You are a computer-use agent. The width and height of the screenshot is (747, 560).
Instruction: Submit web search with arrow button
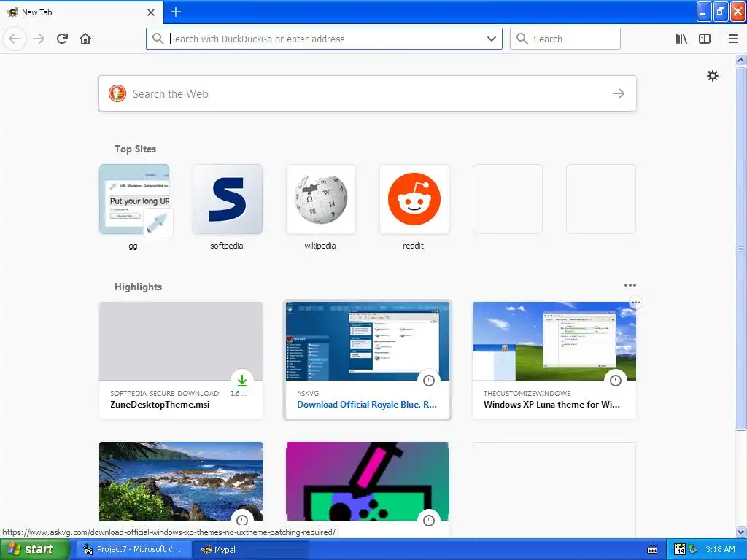pos(619,93)
